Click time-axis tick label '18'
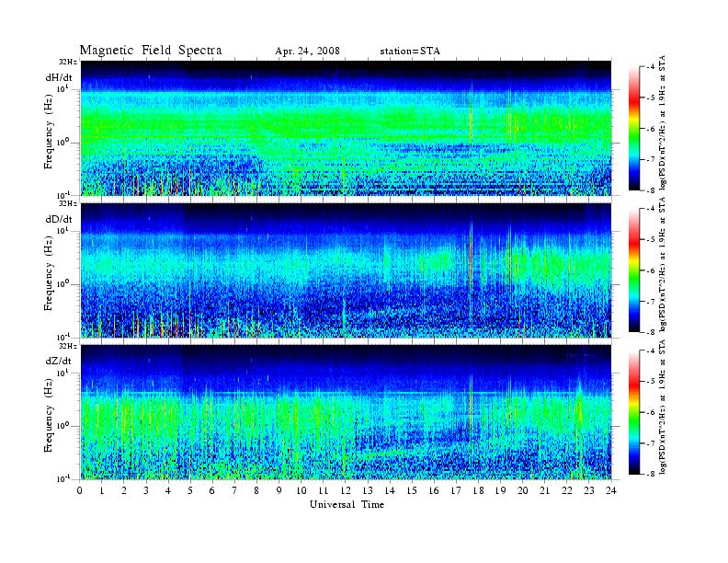The image size is (728, 563). (478, 490)
